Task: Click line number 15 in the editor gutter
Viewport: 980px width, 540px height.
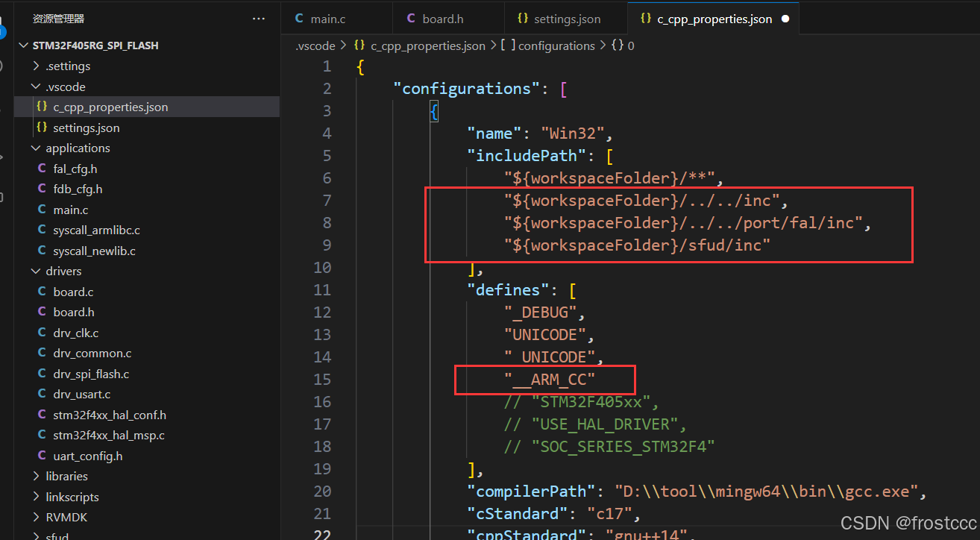Action: click(x=322, y=379)
